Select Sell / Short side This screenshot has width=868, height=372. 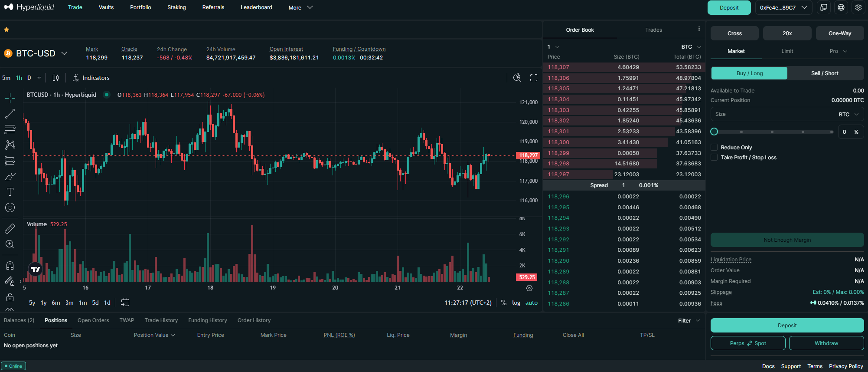coord(825,73)
